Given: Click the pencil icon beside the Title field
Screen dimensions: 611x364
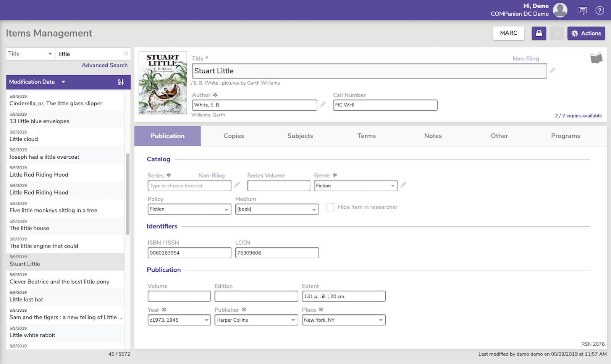Looking at the screenshot, I should pyautogui.click(x=552, y=70).
